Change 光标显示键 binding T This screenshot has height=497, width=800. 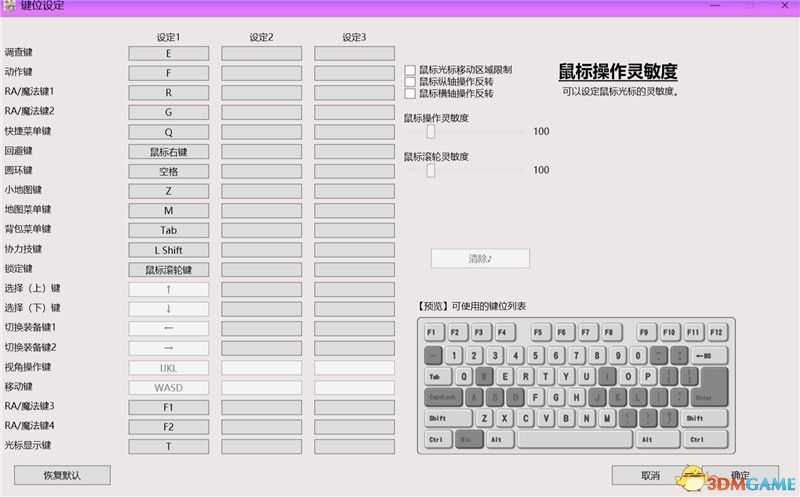coord(168,446)
